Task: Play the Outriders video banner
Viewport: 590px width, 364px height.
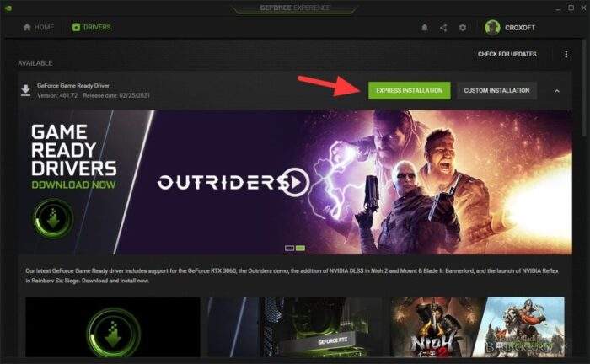Action: click(296, 183)
